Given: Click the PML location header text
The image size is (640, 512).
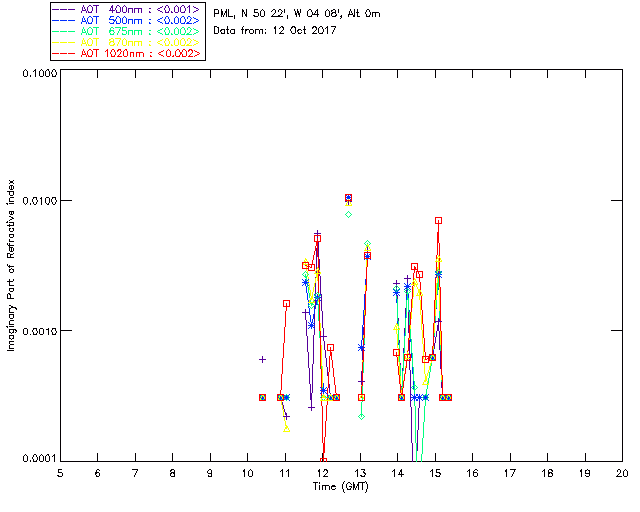Looking at the screenshot, I should (x=297, y=14).
